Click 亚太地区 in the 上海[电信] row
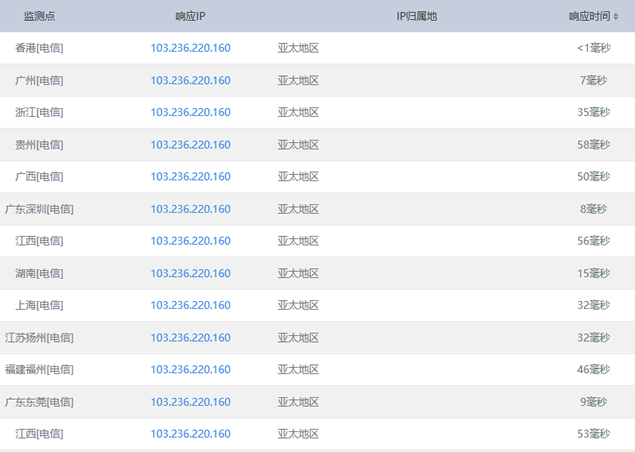Image resolution: width=635 pixels, height=452 pixels. (x=298, y=305)
